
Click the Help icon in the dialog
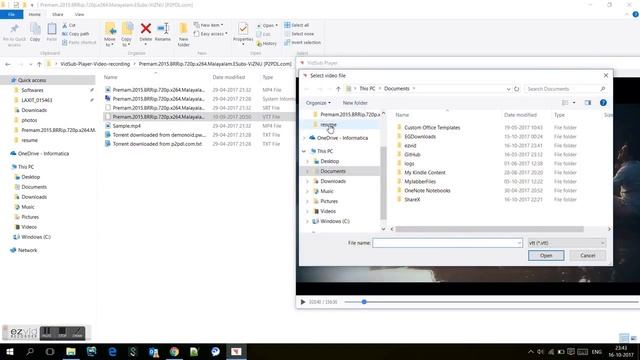coord(603,103)
